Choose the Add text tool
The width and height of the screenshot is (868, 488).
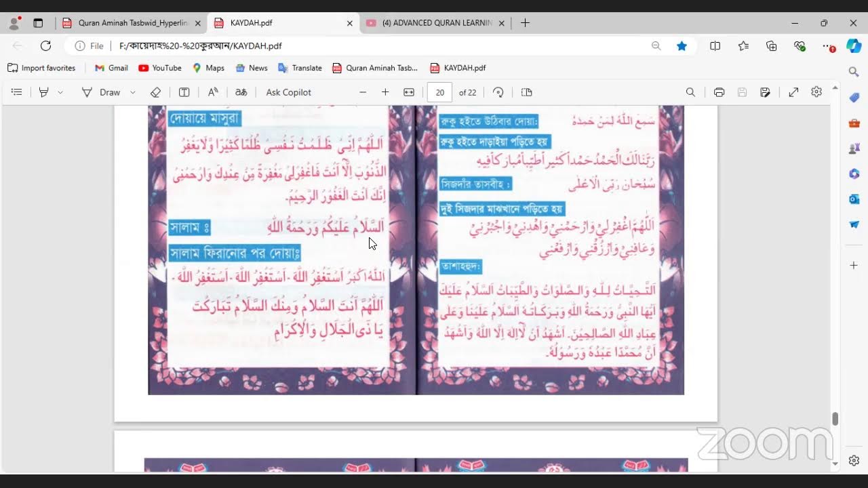[x=184, y=92]
